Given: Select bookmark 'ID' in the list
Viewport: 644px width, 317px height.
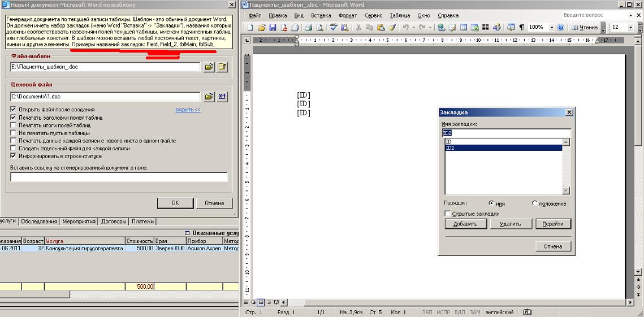Looking at the screenshot, I should 503,141.
